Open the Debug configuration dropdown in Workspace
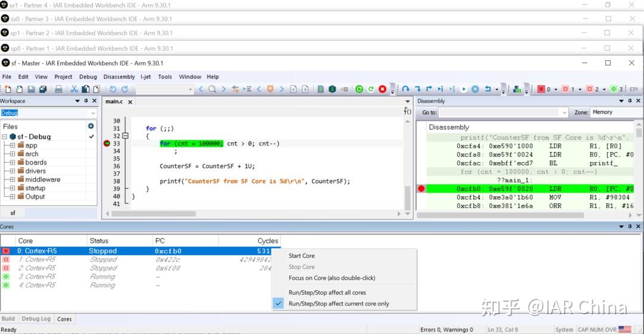This screenshot has width=644, height=334. point(93,113)
